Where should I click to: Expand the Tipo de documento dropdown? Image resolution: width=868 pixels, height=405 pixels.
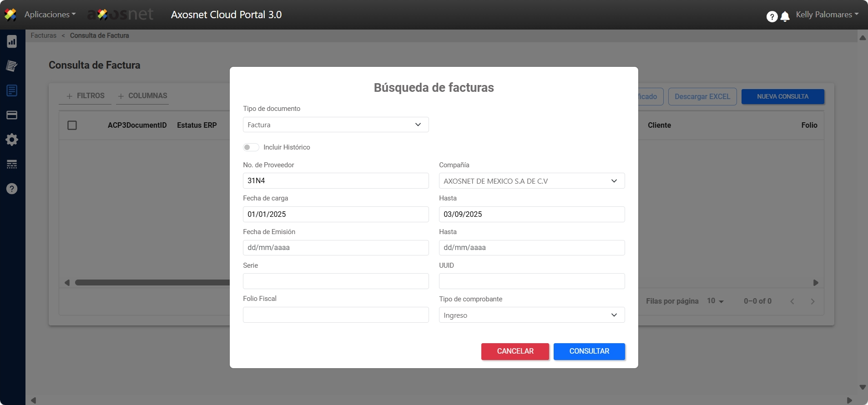point(336,125)
